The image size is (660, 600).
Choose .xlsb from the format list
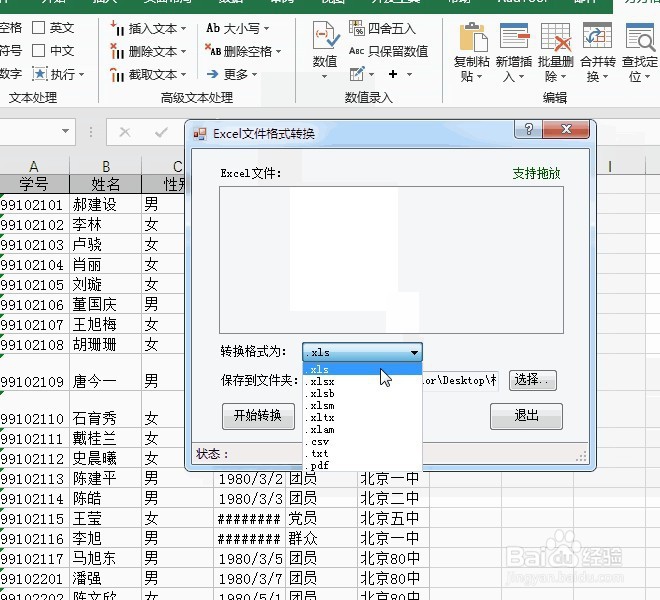(x=362, y=393)
